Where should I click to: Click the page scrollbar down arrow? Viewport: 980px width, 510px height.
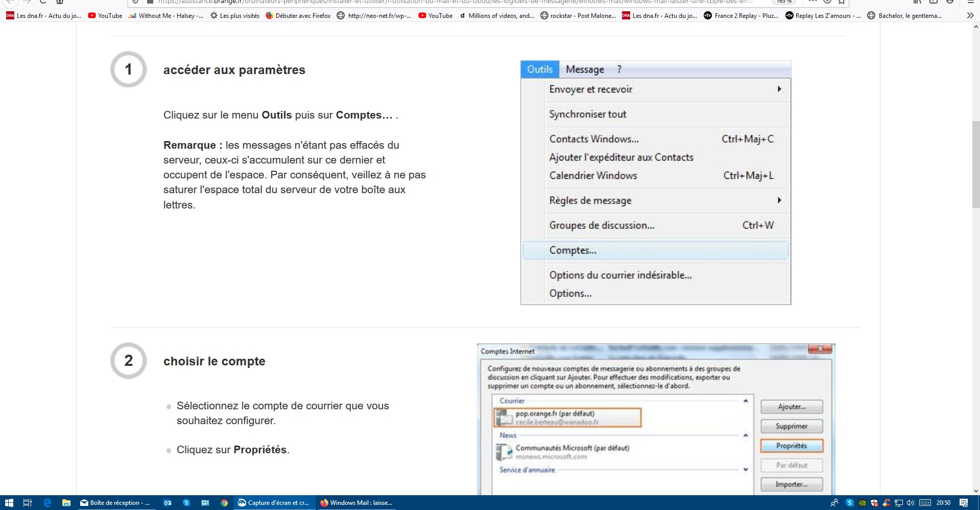(976, 491)
